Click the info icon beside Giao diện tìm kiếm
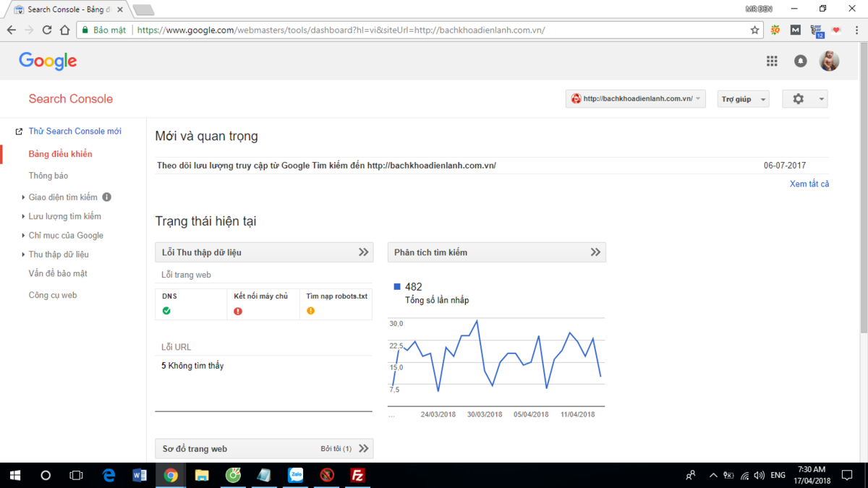 (x=107, y=197)
